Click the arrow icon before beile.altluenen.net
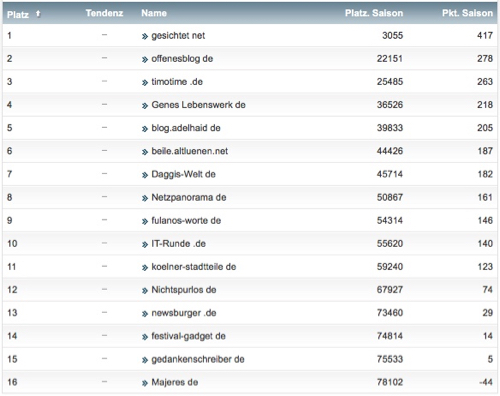Image resolution: width=500 pixels, height=396 pixels. pyautogui.click(x=145, y=152)
